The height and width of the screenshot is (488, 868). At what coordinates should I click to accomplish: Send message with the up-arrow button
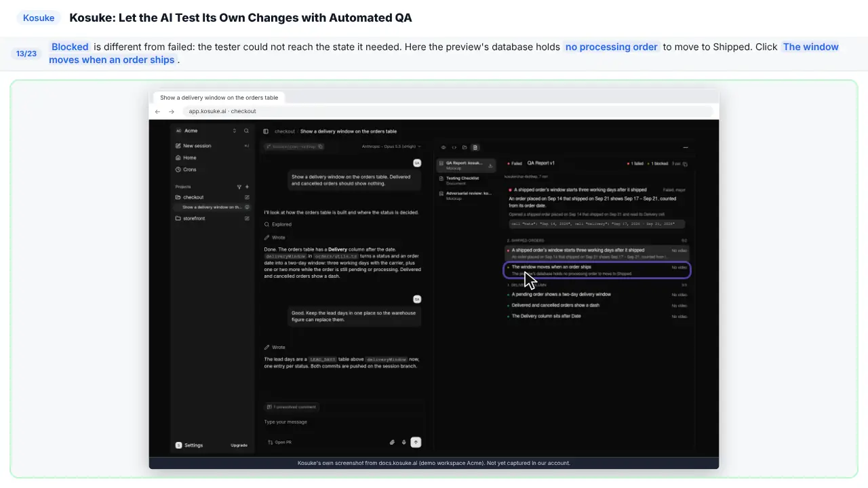(x=416, y=442)
